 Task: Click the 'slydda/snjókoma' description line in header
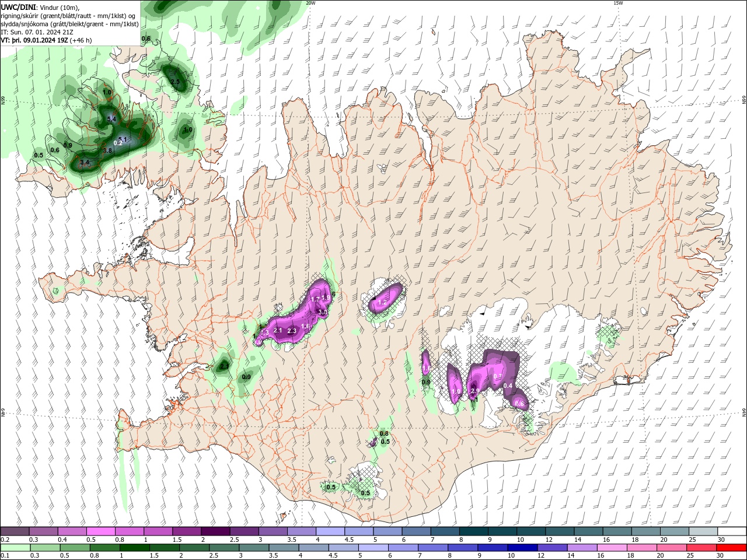coord(70,24)
